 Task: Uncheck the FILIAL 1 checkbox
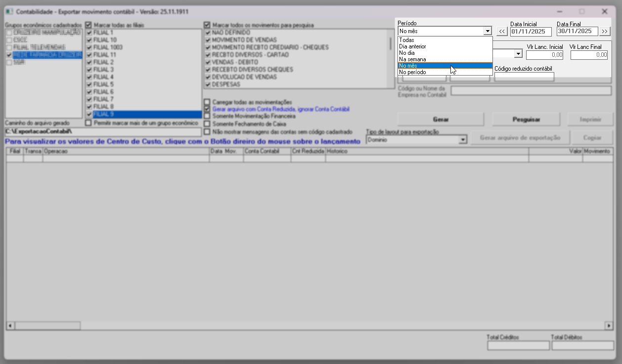pyautogui.click(x=89, y=33)
